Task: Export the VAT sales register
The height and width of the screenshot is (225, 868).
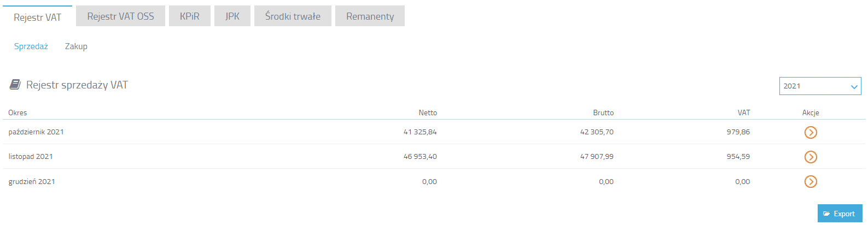Action: pyautogui.click(x=840, y=214)
